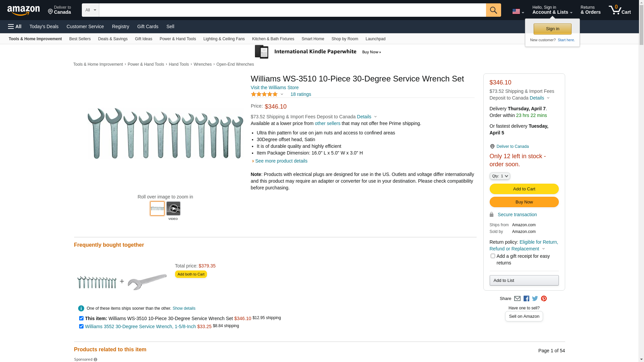Open the shopping cart icon

coord(619,10)
